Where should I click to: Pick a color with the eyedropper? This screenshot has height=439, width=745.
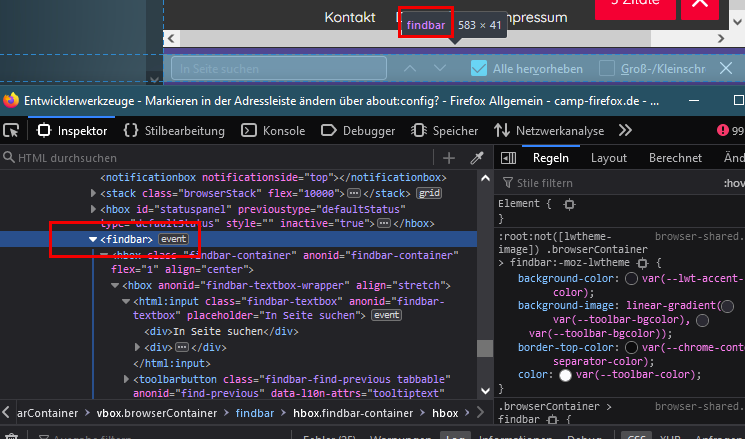(477, 158)
